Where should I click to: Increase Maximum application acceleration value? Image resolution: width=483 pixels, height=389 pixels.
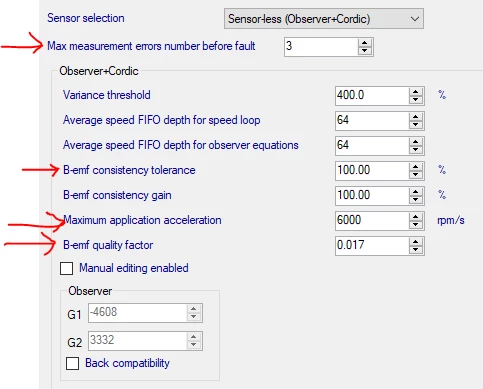tap(416, 217)
